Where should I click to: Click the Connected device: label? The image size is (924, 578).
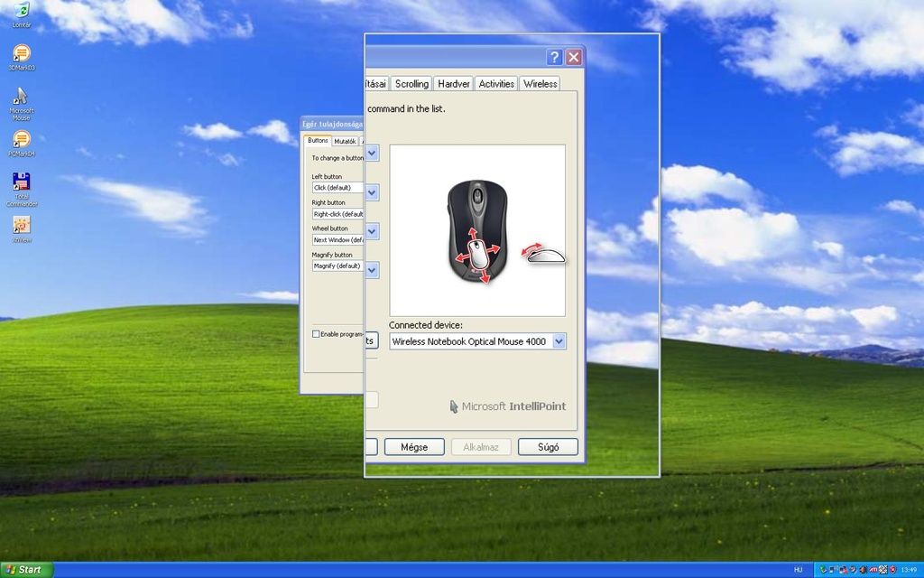(426, 325)
